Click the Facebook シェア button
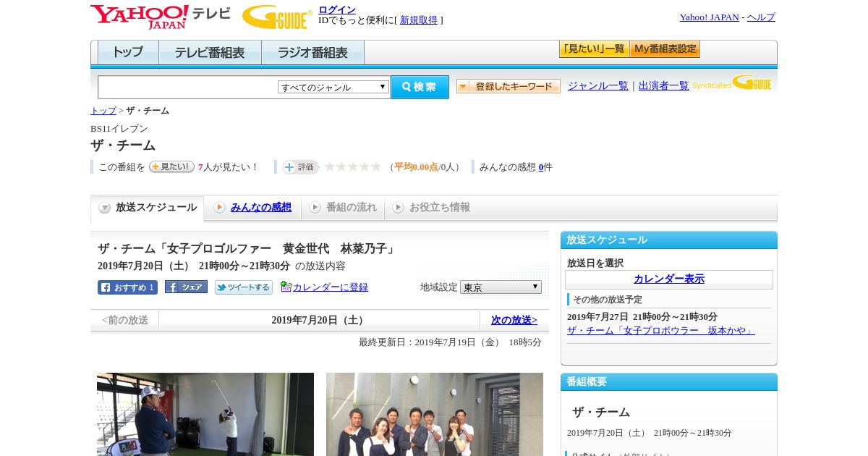 tap(186, 287)
